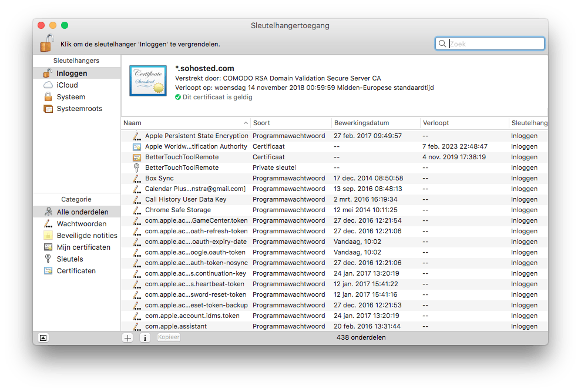The height and width of the screenshot is (392, 581).
Task: Select the 'com.apple.ac...eset-token-backup' entry
Action: pyautogui.click(x=334, y=305)
